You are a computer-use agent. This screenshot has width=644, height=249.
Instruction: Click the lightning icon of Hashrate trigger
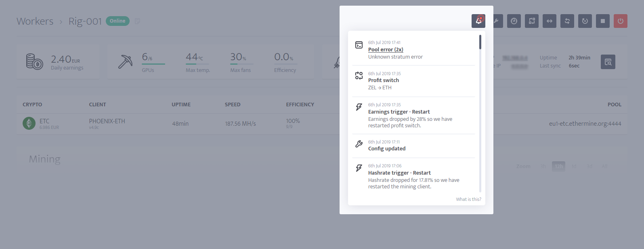click(359, 168)
